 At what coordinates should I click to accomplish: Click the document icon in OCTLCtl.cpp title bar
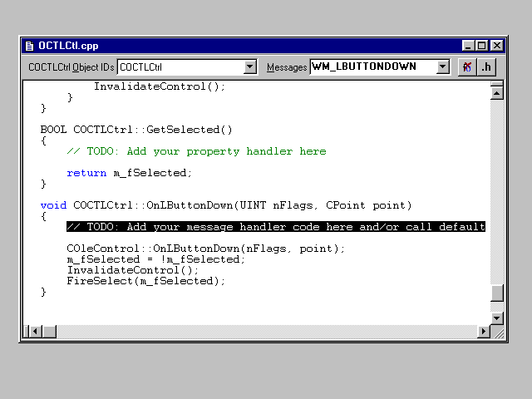30,46
